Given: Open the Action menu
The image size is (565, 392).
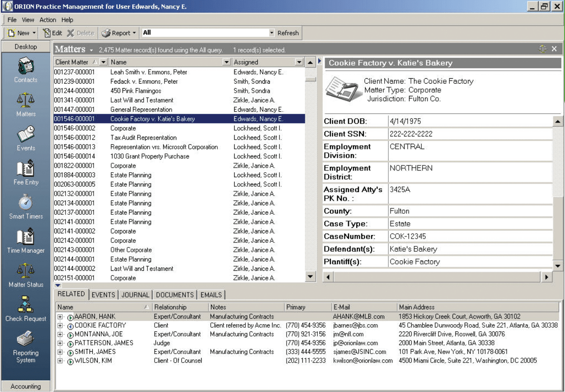Looking at the screenshot, I should coord(48,20).
